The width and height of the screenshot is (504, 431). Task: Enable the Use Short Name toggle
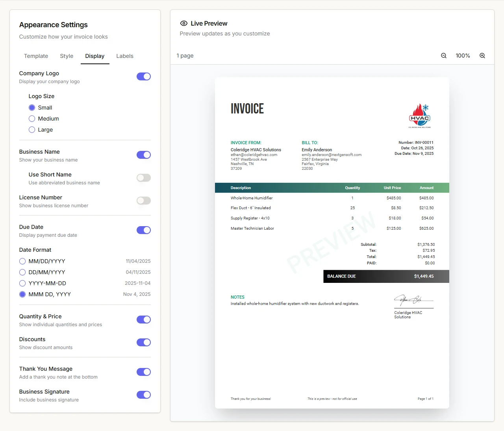[144, 178]
